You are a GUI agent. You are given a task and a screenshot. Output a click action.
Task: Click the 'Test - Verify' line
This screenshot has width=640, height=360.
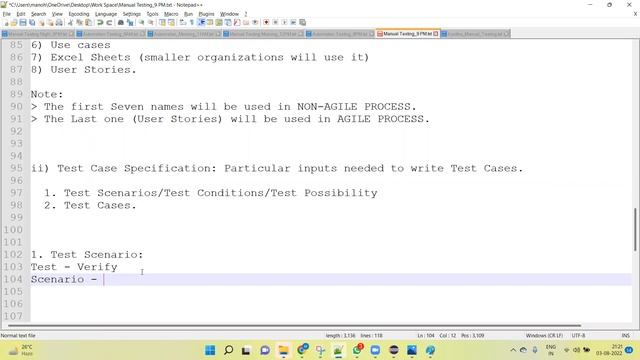click(x=74, y=267)
